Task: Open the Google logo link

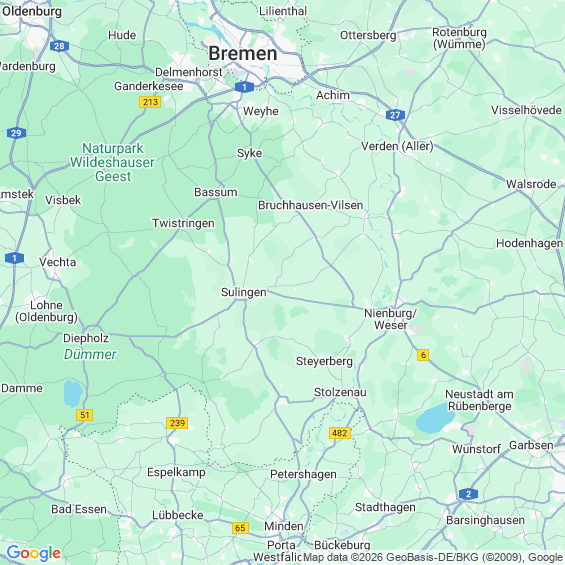Action: point(34,553)
